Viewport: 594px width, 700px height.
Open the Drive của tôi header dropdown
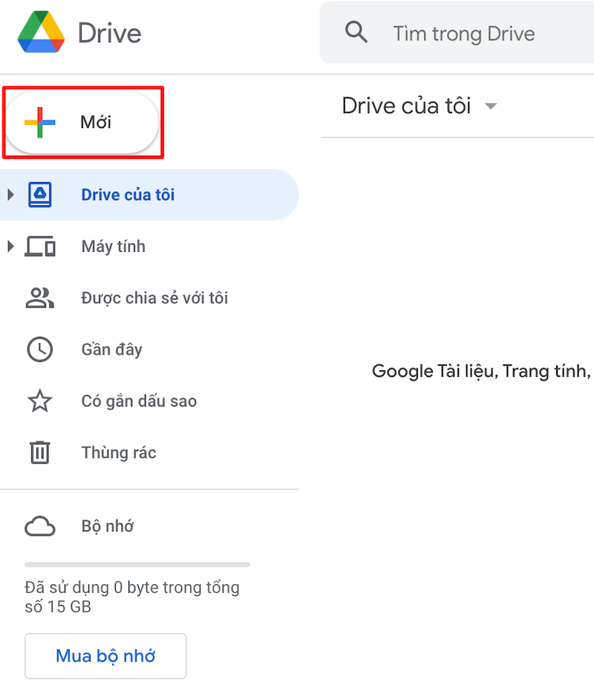[492, 106]
